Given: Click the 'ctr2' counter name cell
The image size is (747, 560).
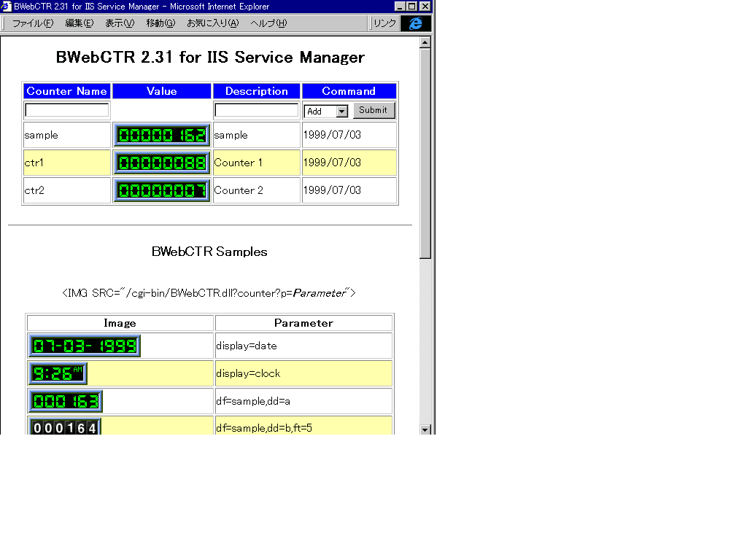Looking at the screenshot, I should [66, 190].
